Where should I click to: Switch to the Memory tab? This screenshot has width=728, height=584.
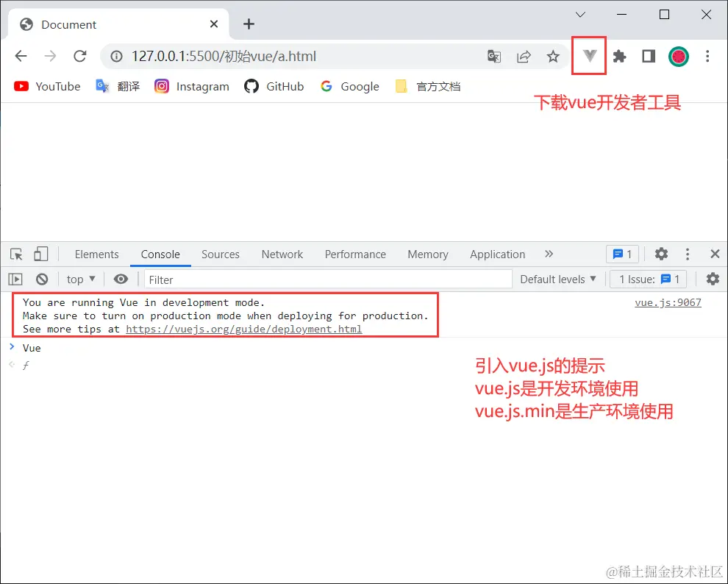(428, 254)
